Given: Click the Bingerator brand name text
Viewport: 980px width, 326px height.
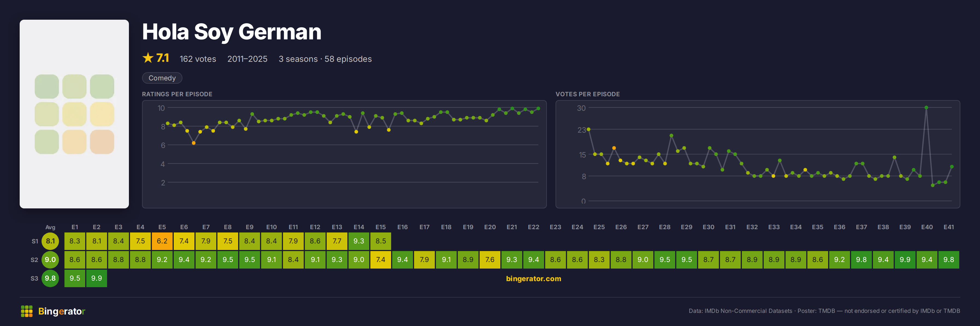Looking at the screenshot, I should coord(62,312).
